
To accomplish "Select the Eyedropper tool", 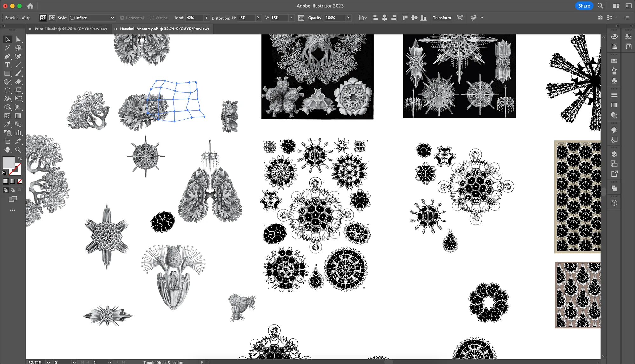I will 7,124.
